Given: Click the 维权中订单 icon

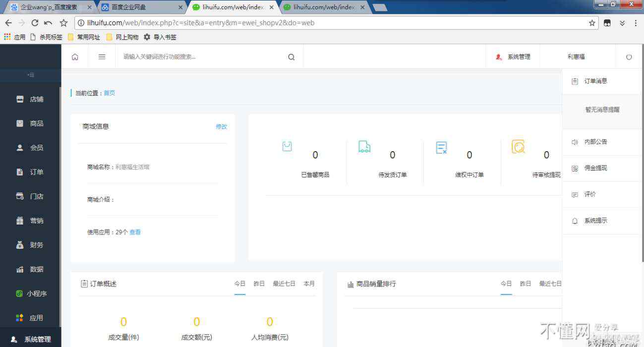Looking at the screenshot, I should [441, 147].
